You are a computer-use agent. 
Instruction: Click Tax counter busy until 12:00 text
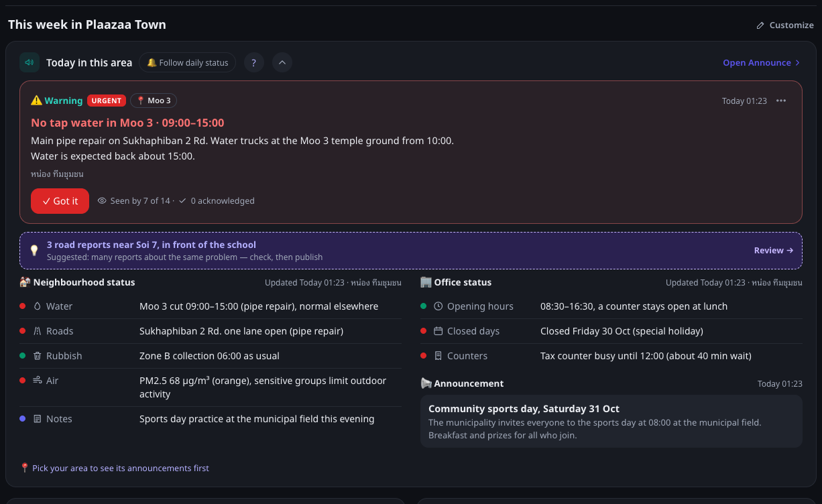(x=646, y=356)
